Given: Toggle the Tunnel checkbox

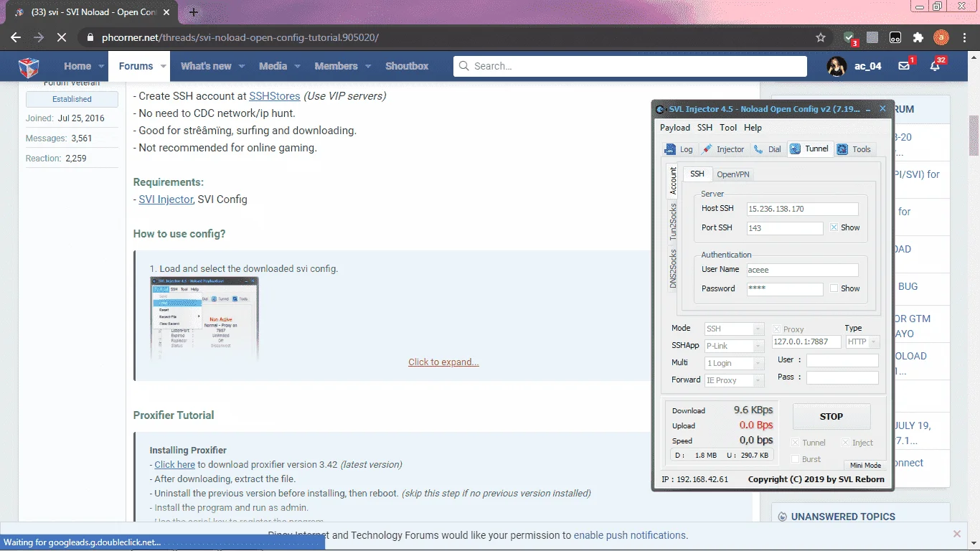Looking at the screenshot, I should click(x=795, y=443).
